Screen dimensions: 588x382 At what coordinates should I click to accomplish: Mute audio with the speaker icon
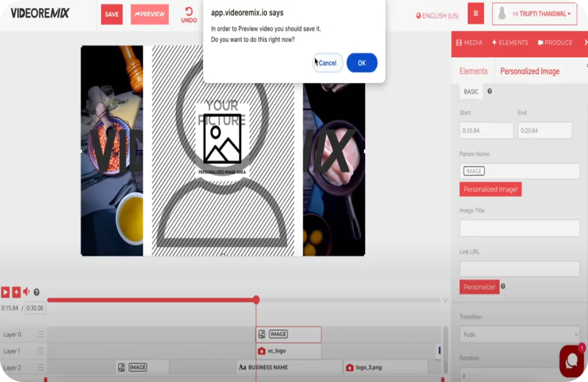pos(26,291)
